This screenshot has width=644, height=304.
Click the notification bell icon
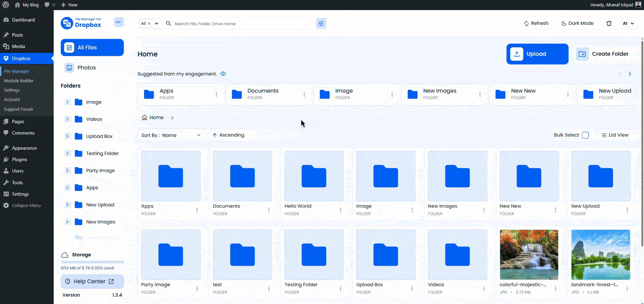point(609,23)
